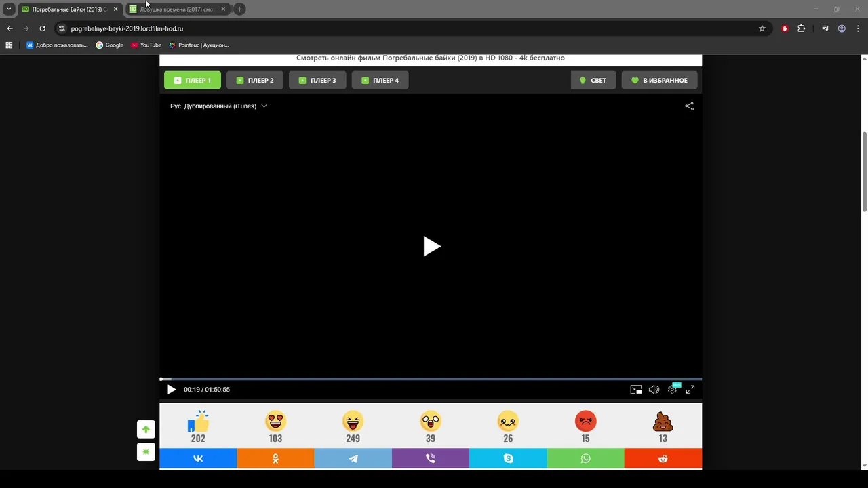Toggle picture-in-picture mode icon

click(x=636, y=390)
